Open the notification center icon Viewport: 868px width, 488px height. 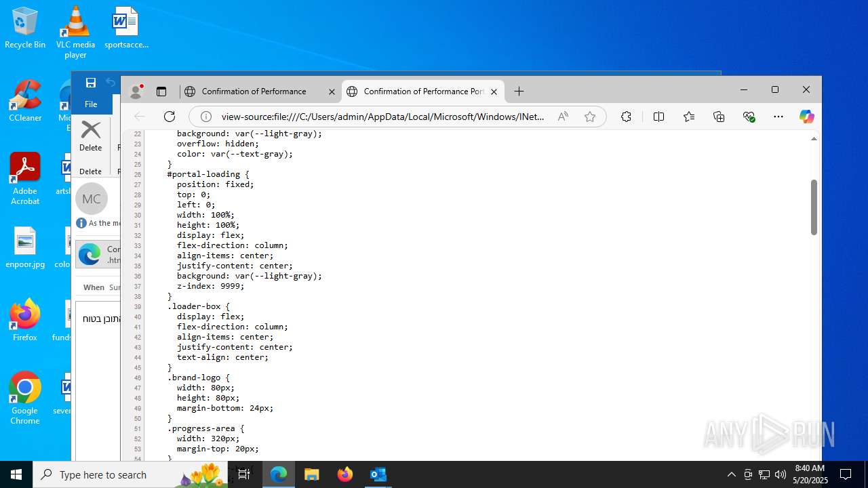846,474
